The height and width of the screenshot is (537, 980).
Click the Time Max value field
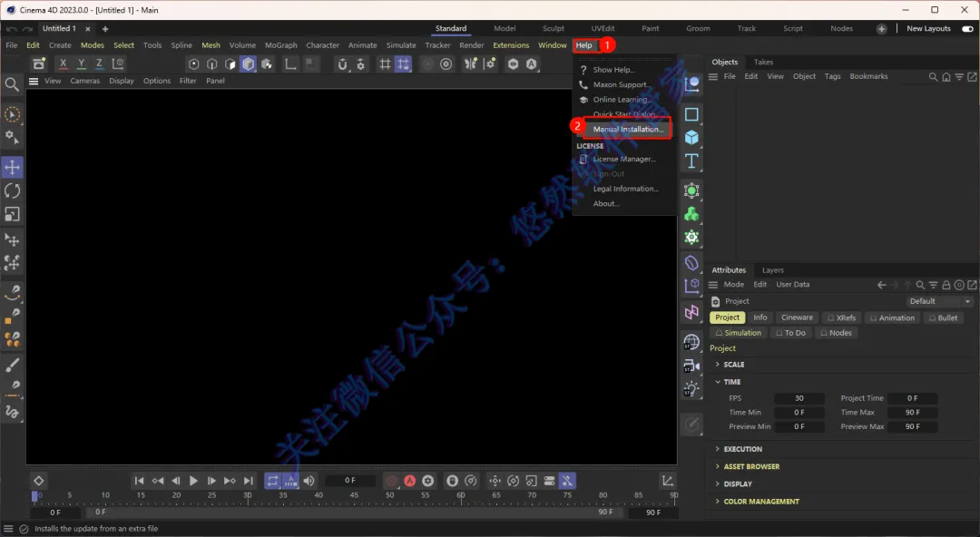913,413
